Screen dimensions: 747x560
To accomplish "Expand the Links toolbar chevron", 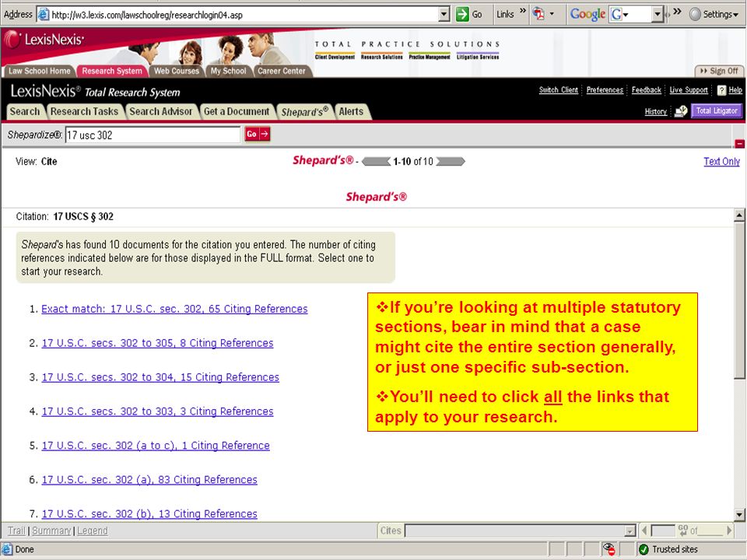I will click(523, 11).
